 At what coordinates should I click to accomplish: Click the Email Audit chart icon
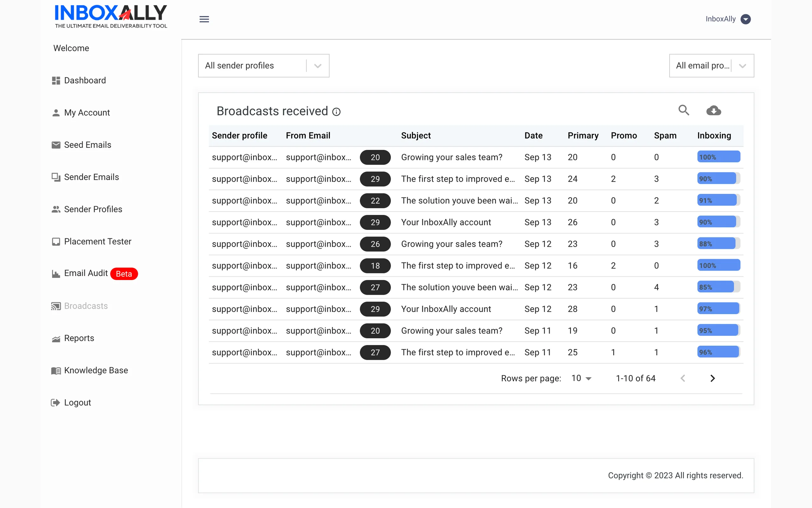tap(56, 273)
